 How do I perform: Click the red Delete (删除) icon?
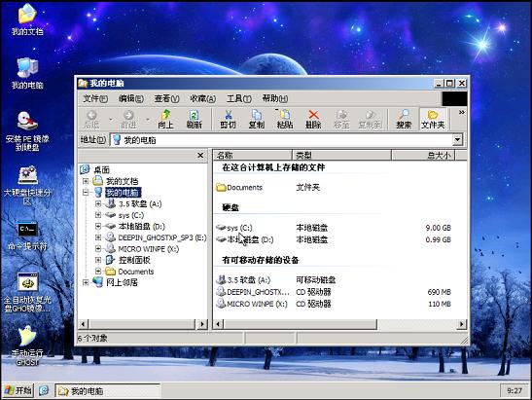pos(313,119)
